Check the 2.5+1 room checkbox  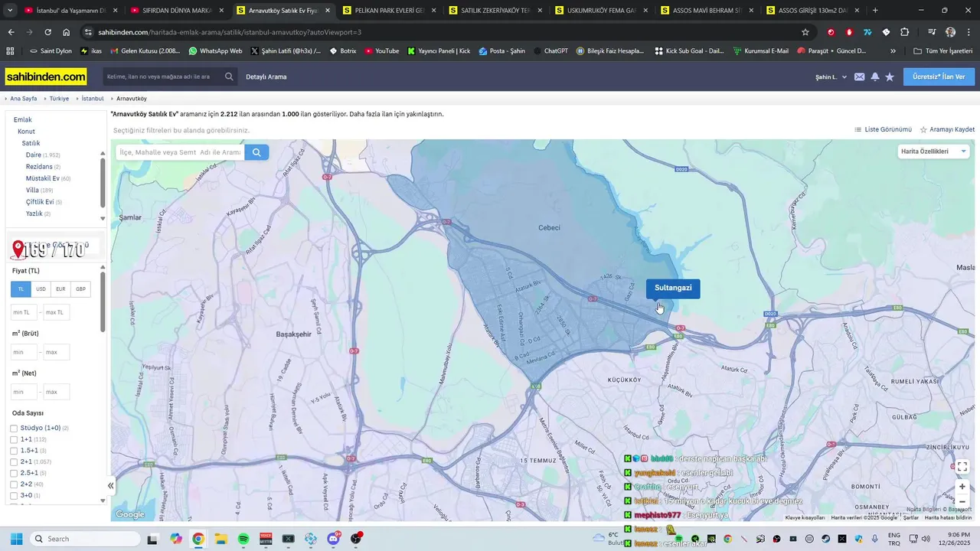(x=14, y=473)
